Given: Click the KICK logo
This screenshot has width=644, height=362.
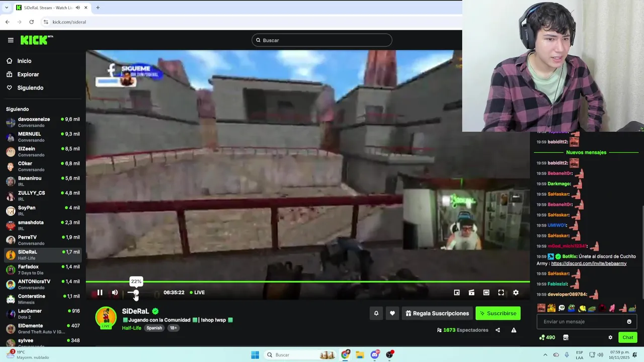Looking at the screenshot, I should tap(36, 40).
